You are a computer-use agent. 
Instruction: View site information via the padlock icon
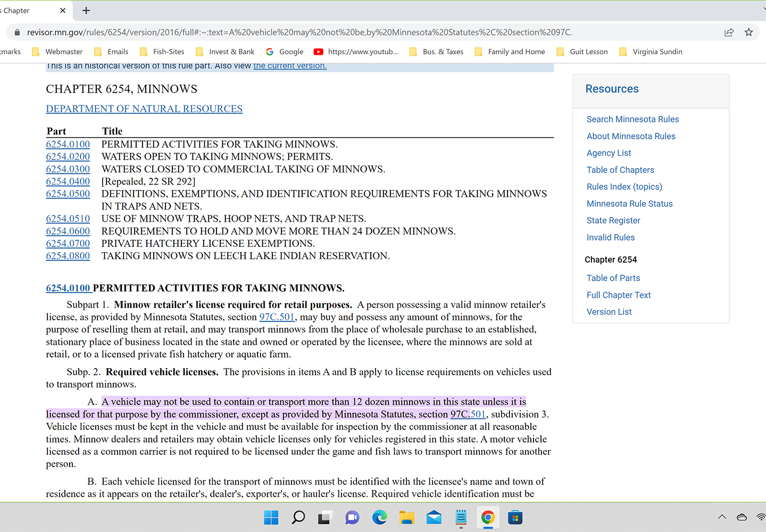[17, 32]
